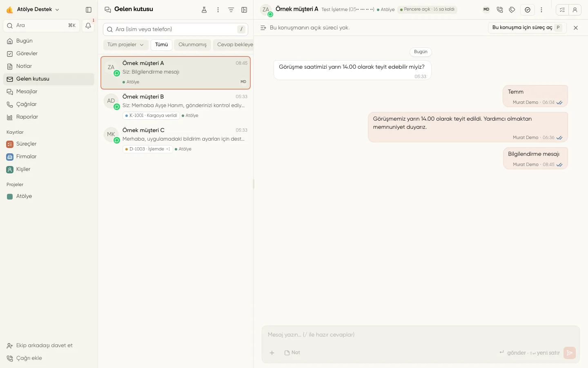The image size is (588, 368).
Task: Open the notifications bell
Action: (x=88, y=25)
